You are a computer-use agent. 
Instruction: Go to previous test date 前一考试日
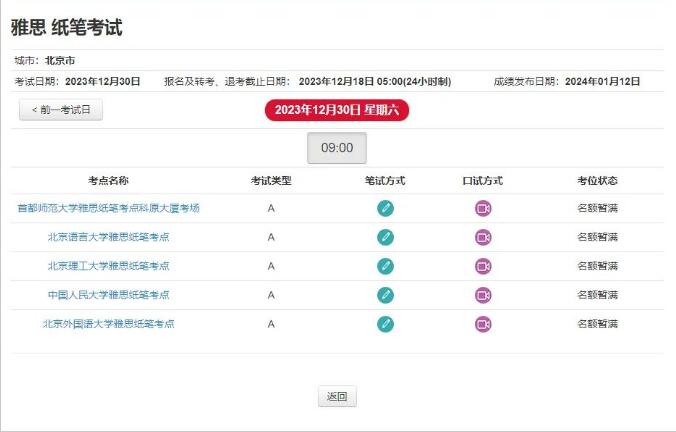pyautogui.click(x=61, y=110)
